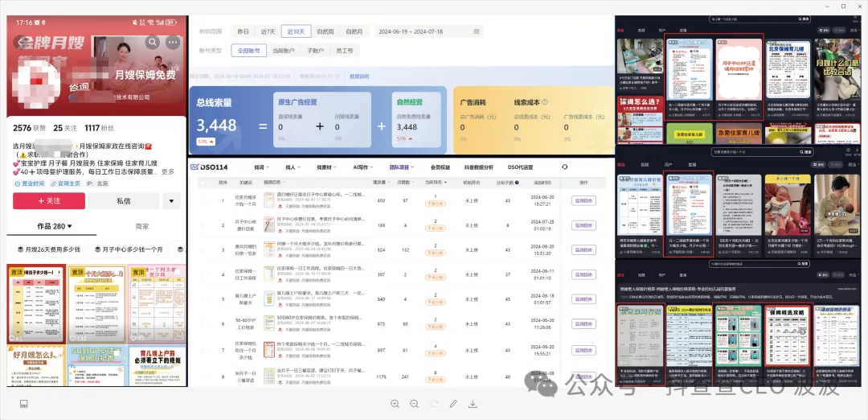Click the red 关注 follow button
Screen dimensions: 868x420
click(x=48, y=201)
